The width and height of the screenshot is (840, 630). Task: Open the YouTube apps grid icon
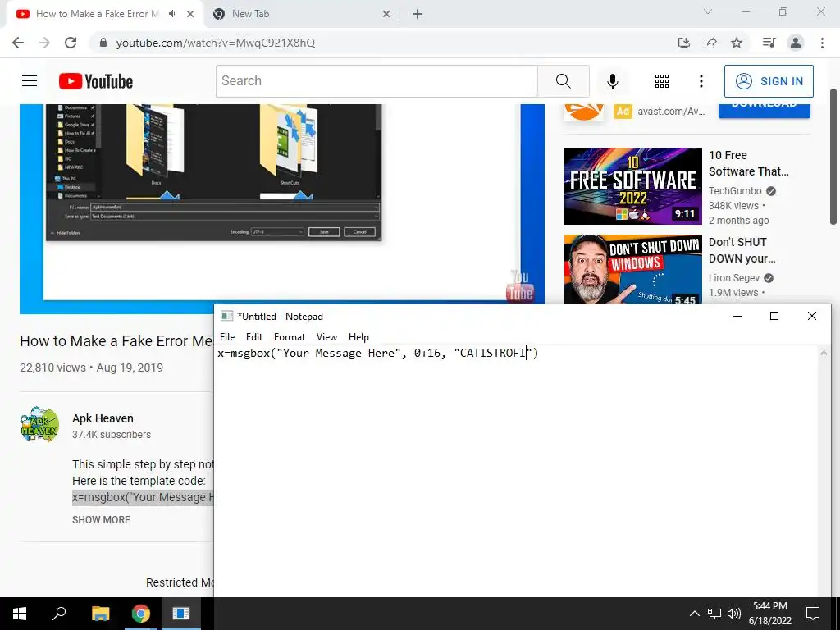point(662,81)
